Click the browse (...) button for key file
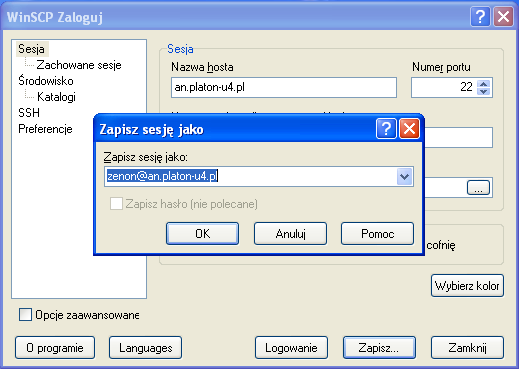The image size is (519, 369). point(478,188)
